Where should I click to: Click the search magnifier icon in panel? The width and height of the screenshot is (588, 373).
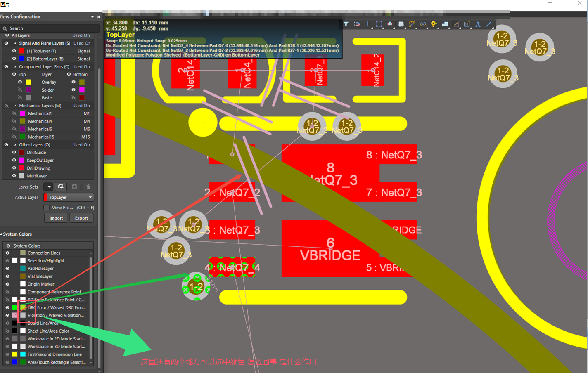tap(5, 28)
